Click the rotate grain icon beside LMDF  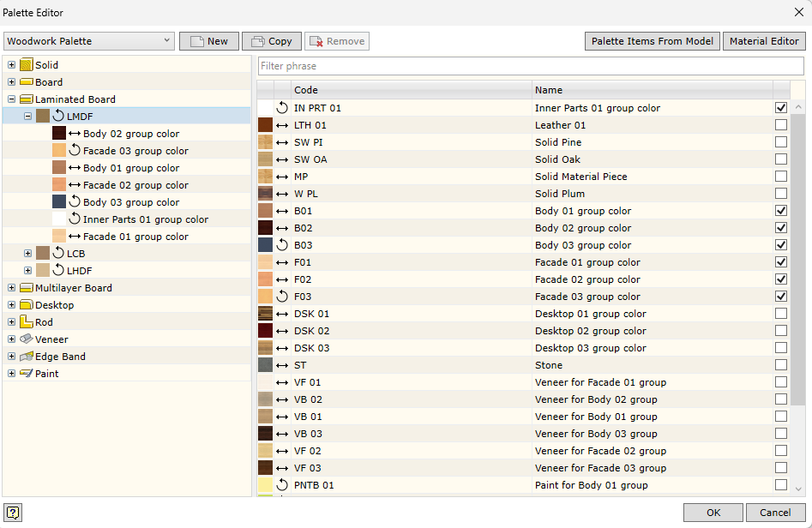[x=58, y=116]
